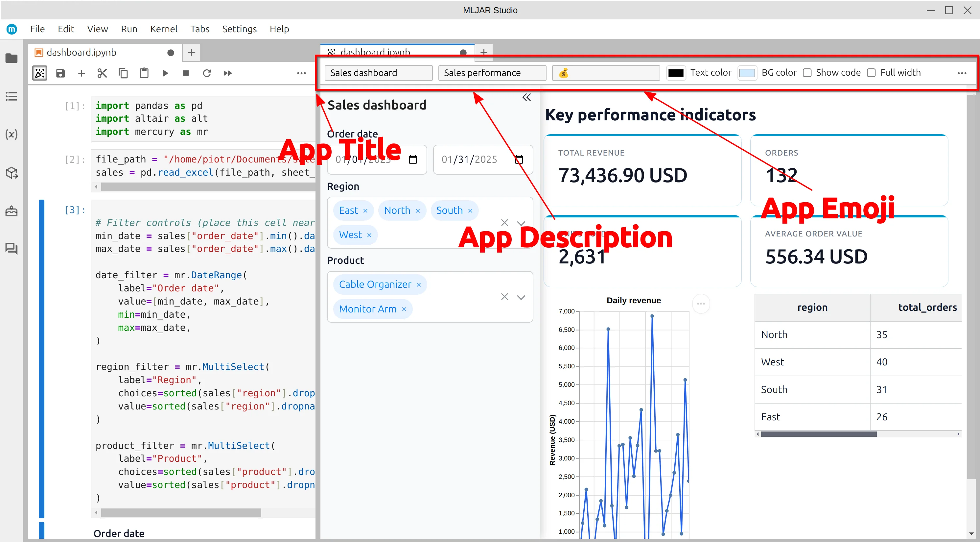Edit the Sales performance description field
The image size is (980, 542).
click(492, 73)
